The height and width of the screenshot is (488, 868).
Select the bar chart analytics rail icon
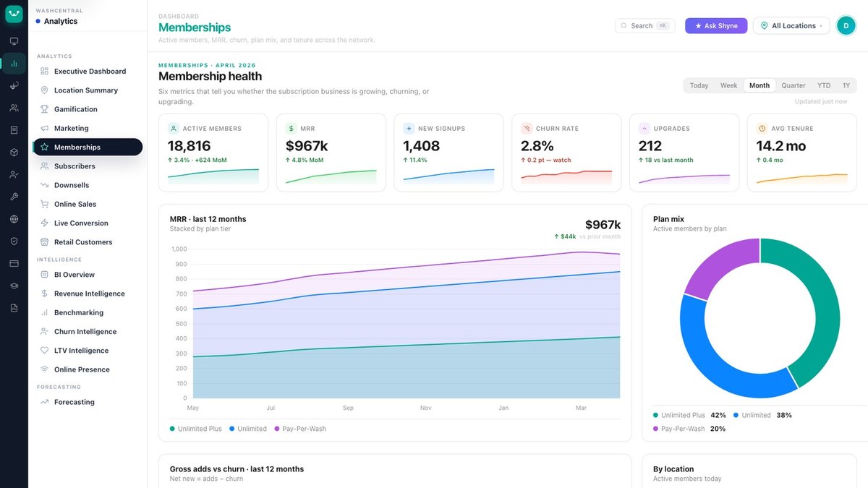(14, 64)
